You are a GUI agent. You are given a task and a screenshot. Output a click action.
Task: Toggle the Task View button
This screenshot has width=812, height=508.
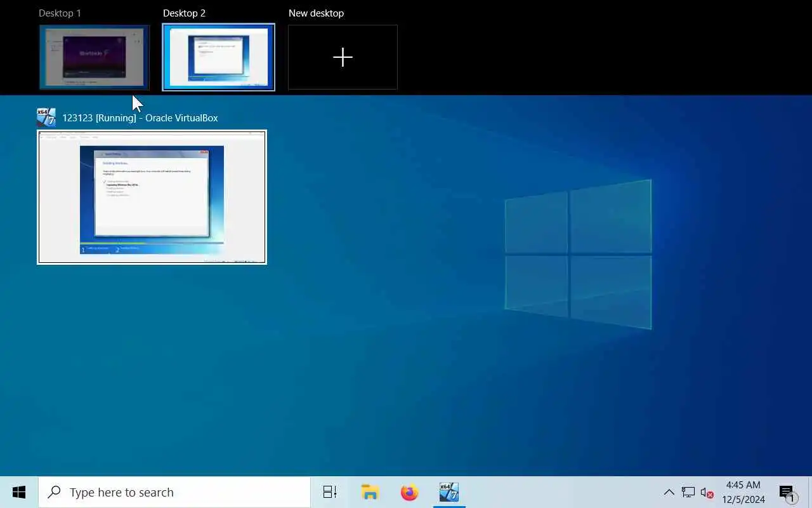[330, 492]
